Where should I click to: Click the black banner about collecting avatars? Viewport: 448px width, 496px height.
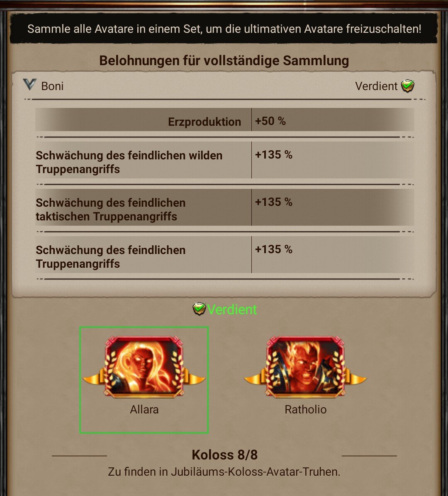(224, 29)
